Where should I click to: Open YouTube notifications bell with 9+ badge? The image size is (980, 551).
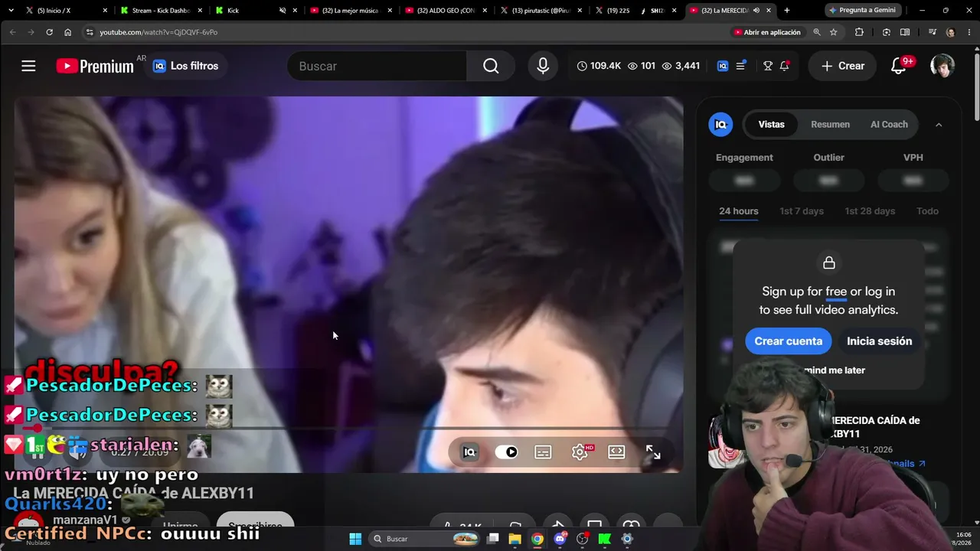pos(900,66)
